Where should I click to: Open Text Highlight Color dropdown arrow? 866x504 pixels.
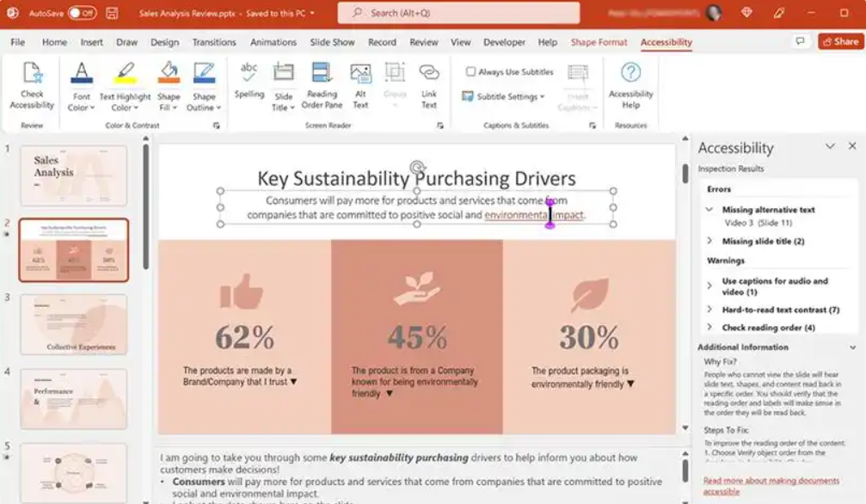tap(136, 108)
